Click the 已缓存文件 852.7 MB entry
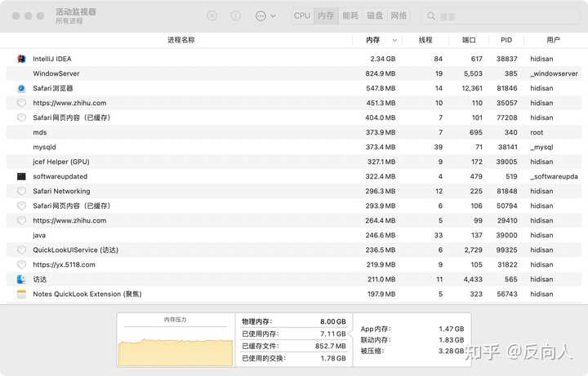This screenshot has width=588, height=376. click(x=294, y=346)
